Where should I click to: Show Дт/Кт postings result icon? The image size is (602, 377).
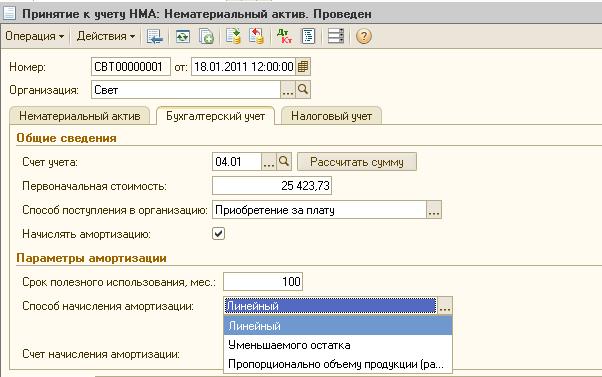284,36
